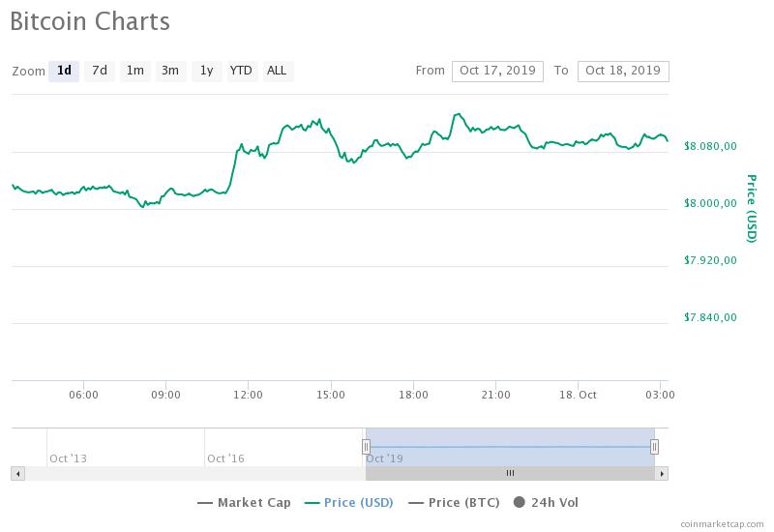
Task: Select the 3m zoom range
Action: (171, 71)
